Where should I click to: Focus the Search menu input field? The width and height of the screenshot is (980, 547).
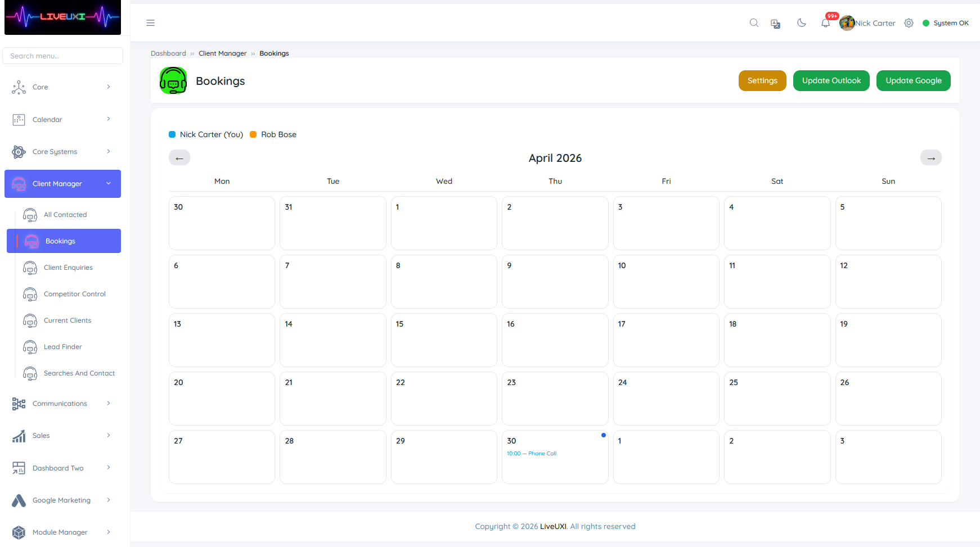63,56
